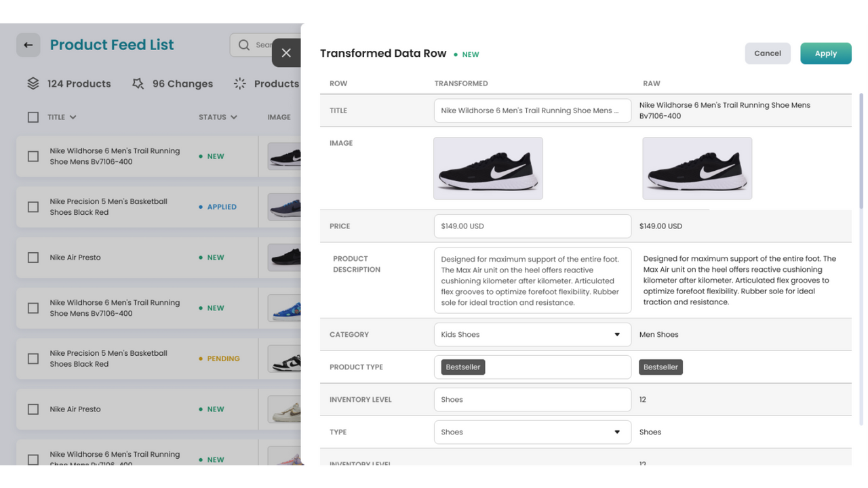This screenshot has height=488, width=868.
Task: Tick the select-all checkbox beside TITLE
Action: point(33,117)
